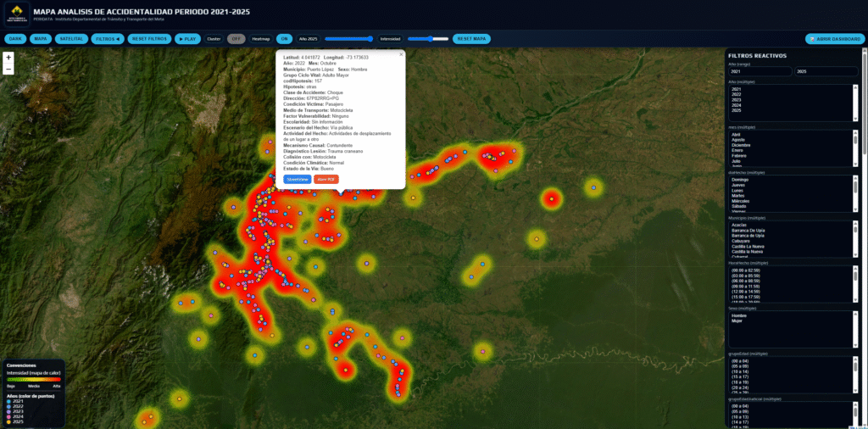Close the accident info popup

401,54
